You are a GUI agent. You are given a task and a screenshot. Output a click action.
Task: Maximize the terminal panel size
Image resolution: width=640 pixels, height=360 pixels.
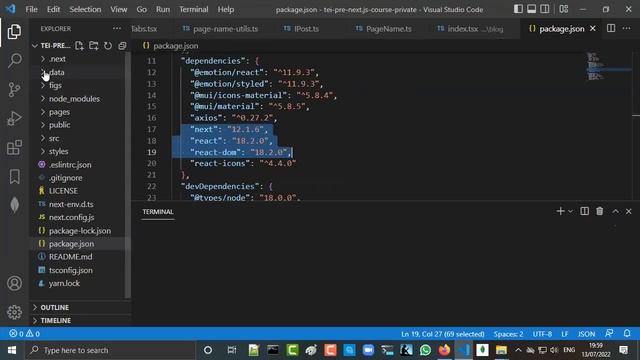click(615, 211)
